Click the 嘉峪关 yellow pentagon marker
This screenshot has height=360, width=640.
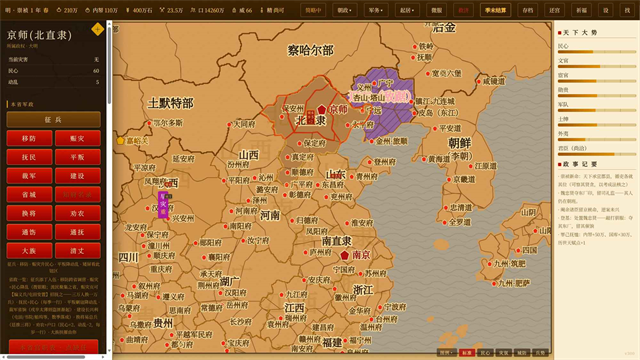120,141
